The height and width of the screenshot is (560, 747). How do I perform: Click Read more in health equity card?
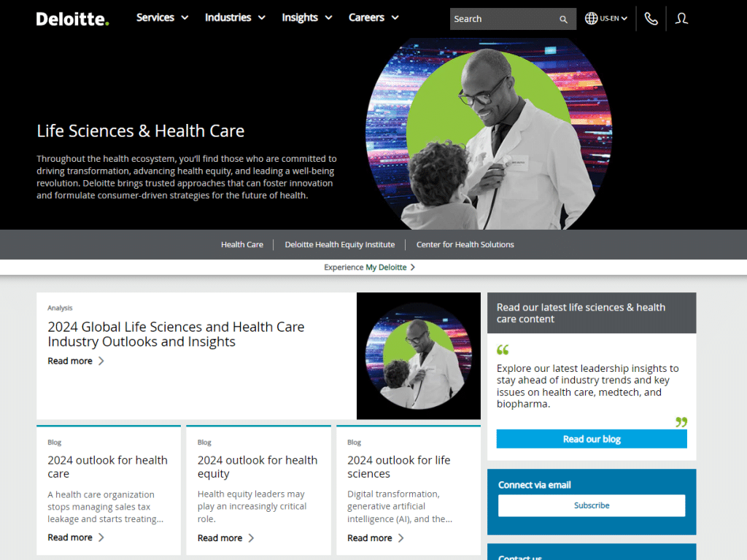tap(220, 538)
